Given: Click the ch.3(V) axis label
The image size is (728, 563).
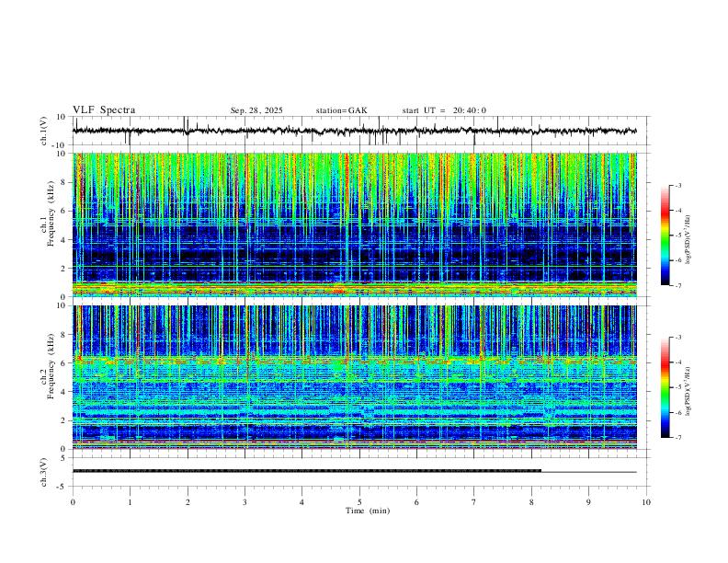Looking at the screenshot, I should (x=44, y=472).
